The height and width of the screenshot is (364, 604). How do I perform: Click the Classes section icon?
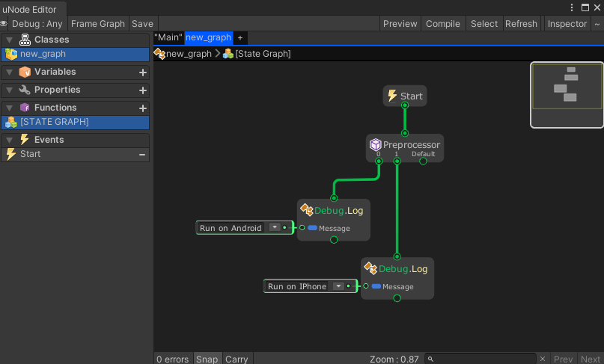pos(25,40)
